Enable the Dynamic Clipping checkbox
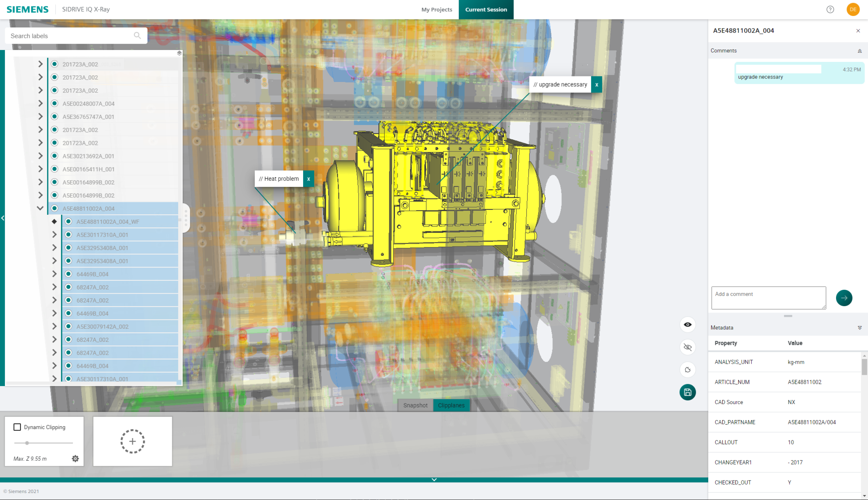Image resolution: width=868 pixels, height=500 pixels. click(x=17, y=427)
